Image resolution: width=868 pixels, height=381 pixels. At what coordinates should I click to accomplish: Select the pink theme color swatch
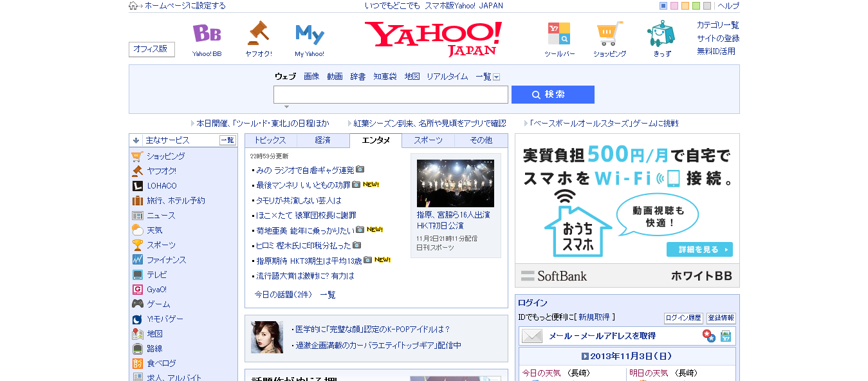coord(674,6)
